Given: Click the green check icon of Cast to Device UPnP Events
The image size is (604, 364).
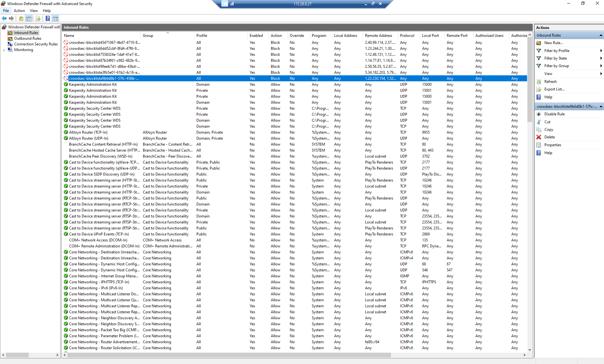Looking at the screenshot, I should click(x=66, y=234).
